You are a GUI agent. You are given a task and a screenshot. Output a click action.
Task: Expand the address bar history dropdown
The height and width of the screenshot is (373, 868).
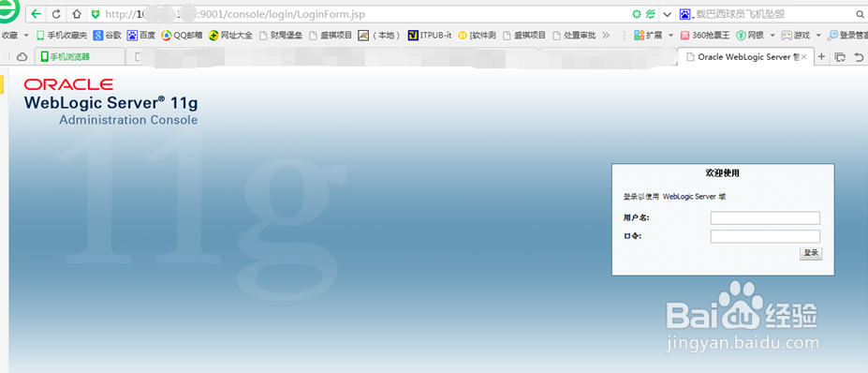point(667,14)
